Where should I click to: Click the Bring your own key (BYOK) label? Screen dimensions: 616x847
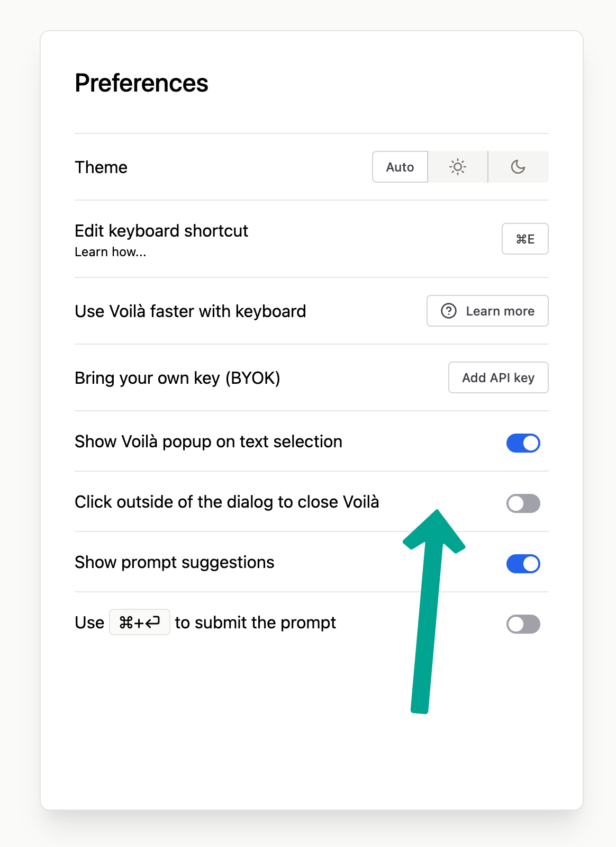(177, 378)
